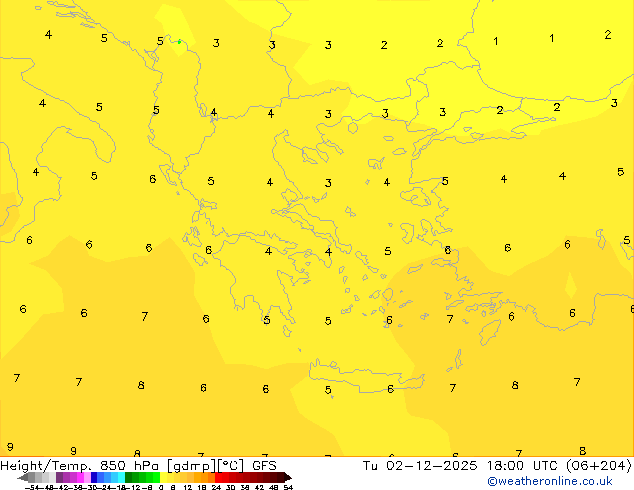Click the "-54" legend scale value
The image size is (634, 490).
tap(32, 487)
